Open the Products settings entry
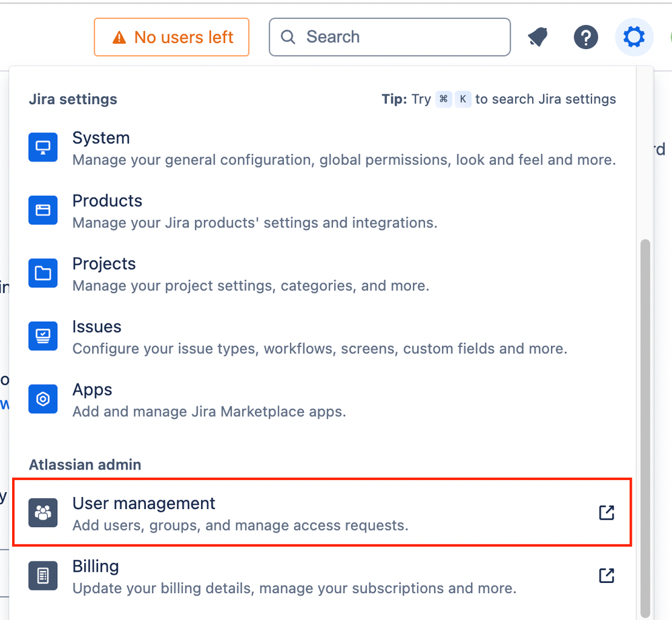The image size is (672, 620). [322, 210]
